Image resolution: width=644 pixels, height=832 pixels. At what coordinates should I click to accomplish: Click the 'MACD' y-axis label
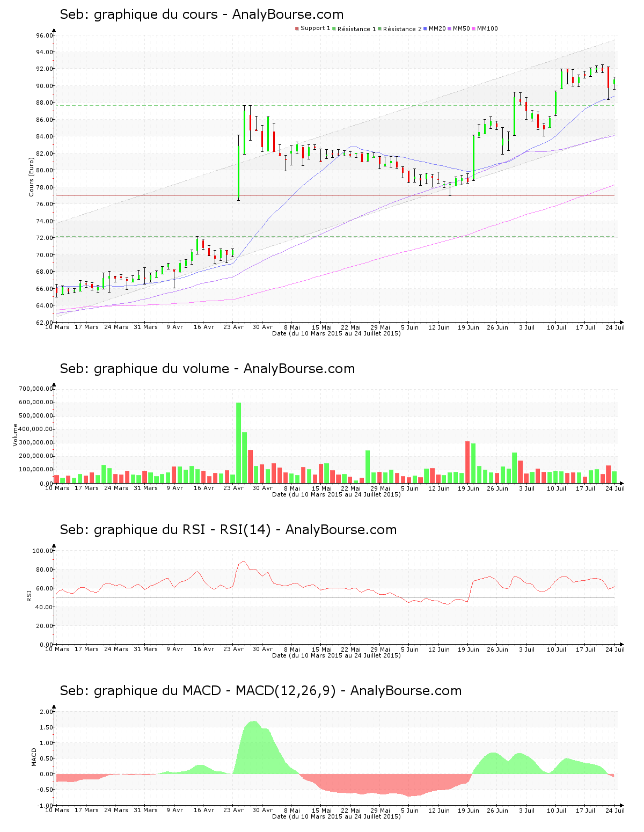pyautogui.click(x=34, y=757)
